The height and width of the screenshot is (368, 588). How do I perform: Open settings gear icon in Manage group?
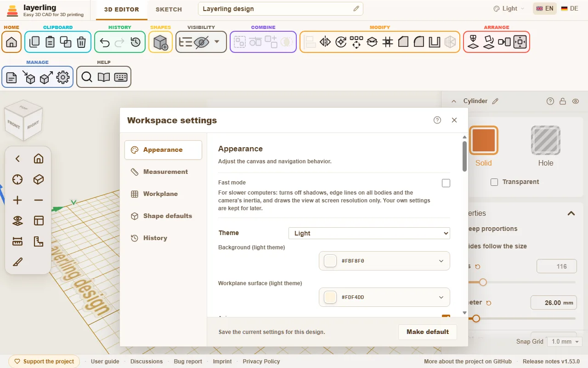[63, 77]
